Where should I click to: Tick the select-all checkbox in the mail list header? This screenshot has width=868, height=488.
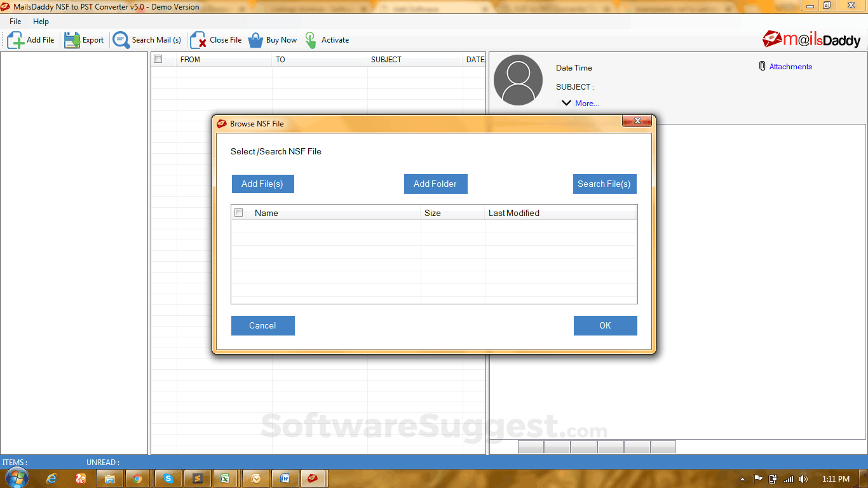pyautogui.click(x=158, y=59)
